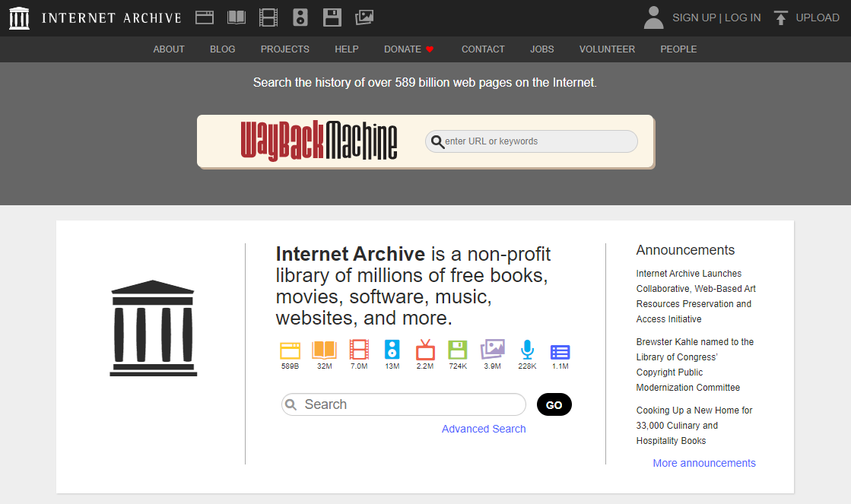
Task: Click the upload arrow icon
Action: (x=780, y=17)
